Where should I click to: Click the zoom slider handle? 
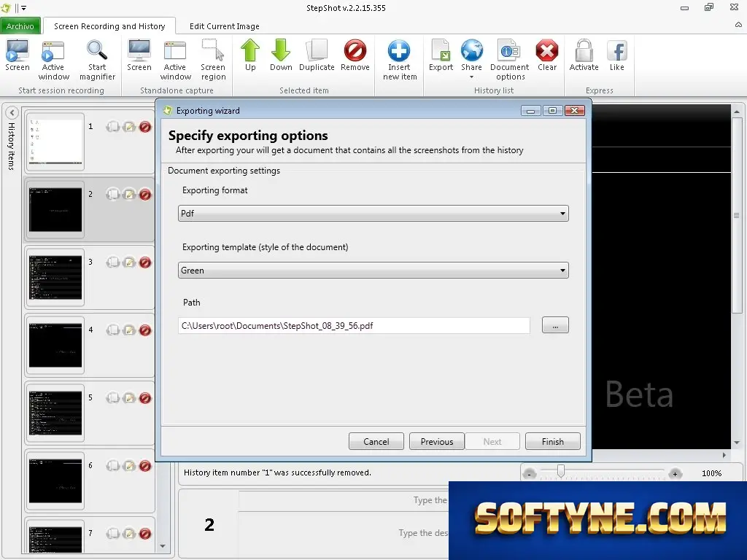(x=561, y=472)
